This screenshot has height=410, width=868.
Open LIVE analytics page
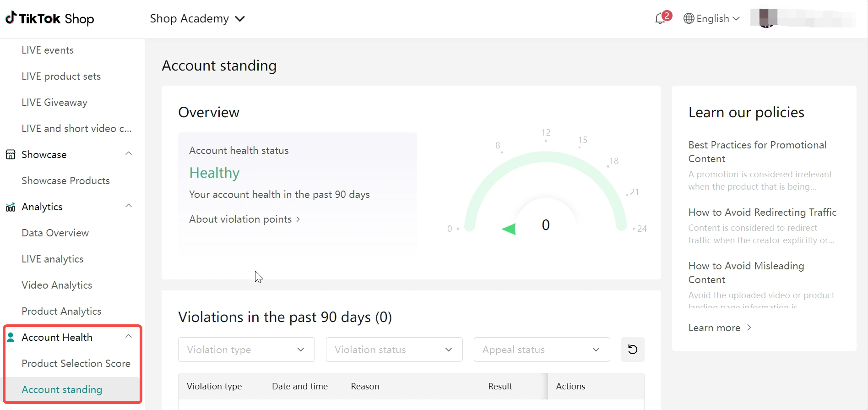click(53, 259)
